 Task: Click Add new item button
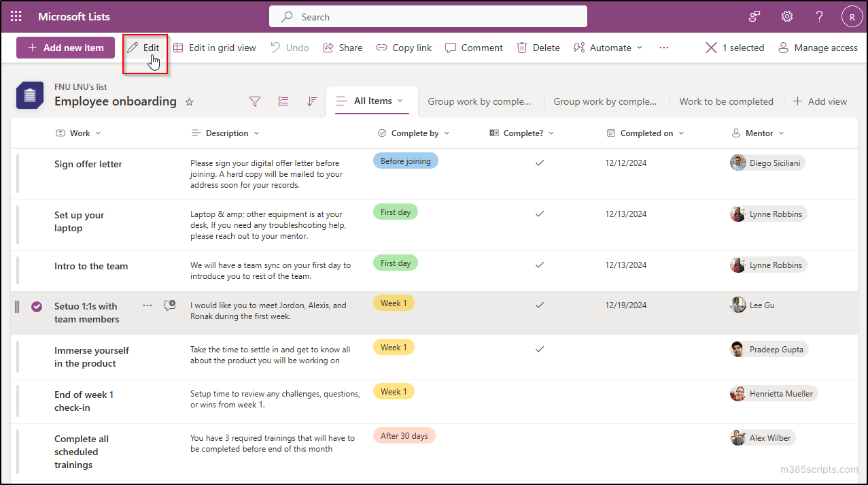(65, 48)
